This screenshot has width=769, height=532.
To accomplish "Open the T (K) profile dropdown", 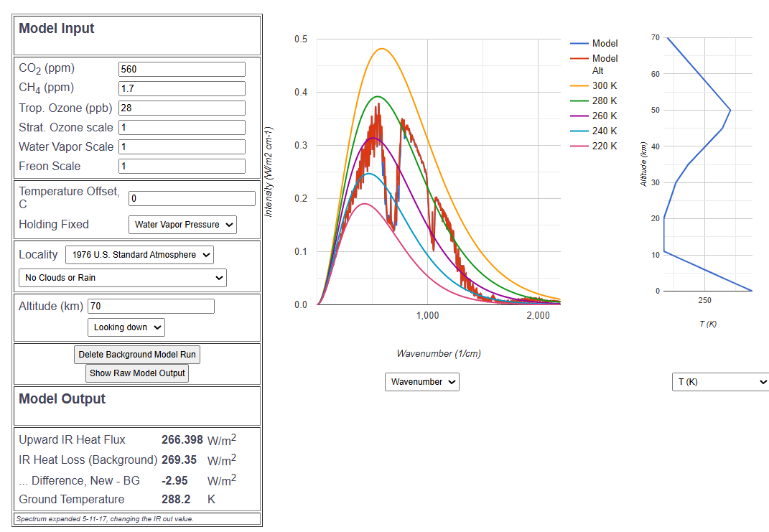I will [x=720, y=382].
